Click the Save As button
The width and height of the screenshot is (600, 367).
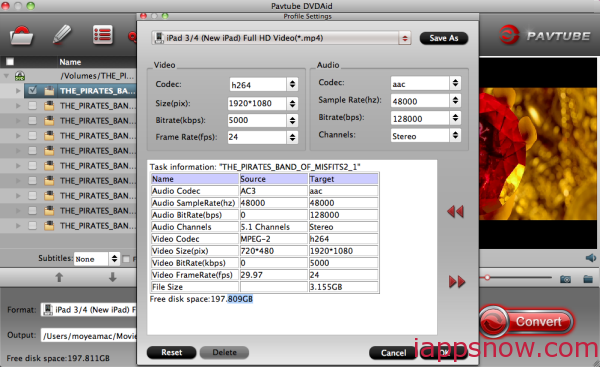444,38
